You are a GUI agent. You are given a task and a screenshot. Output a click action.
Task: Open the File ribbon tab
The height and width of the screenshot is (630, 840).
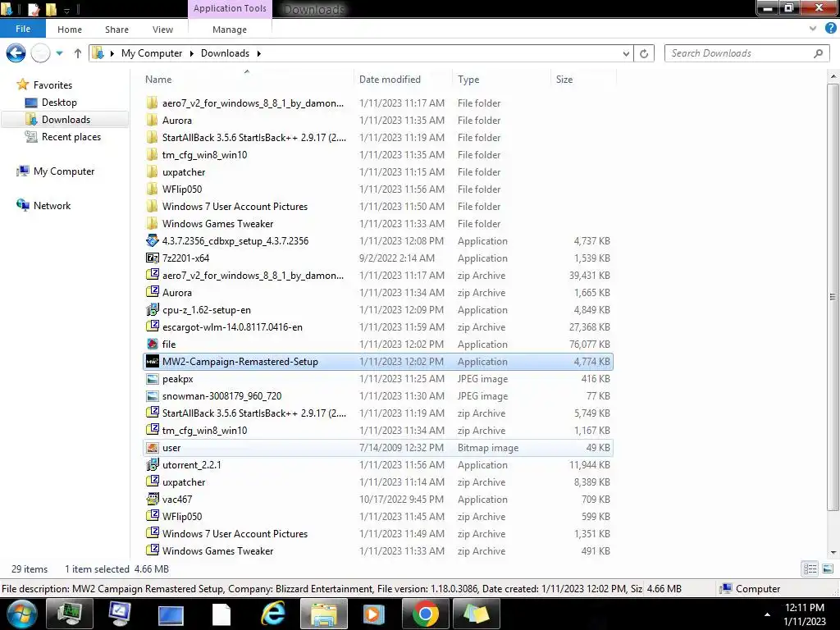[23, 29]
